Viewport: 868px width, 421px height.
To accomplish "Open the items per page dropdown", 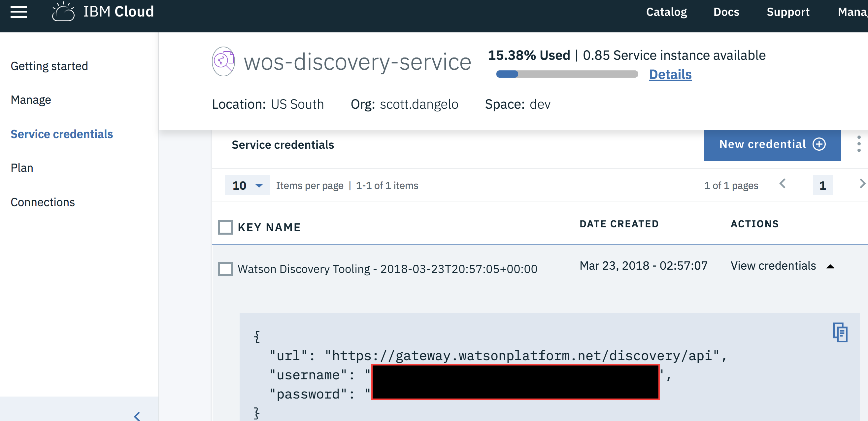I will (247, 185).
